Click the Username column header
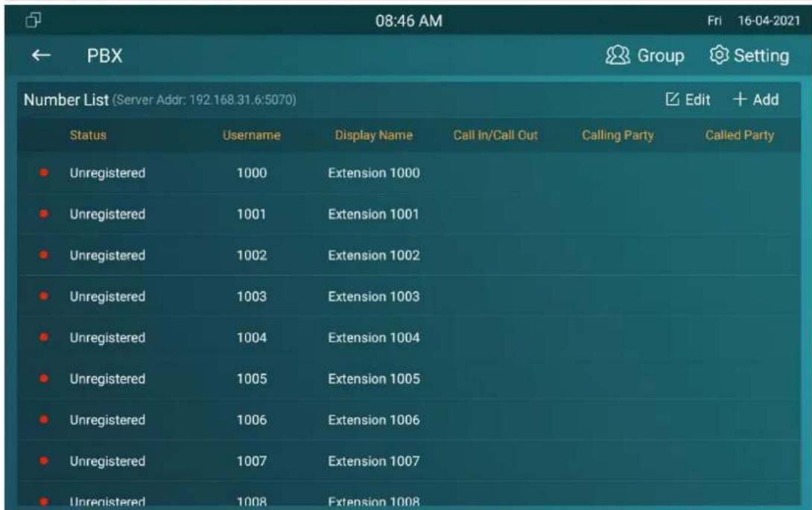 click(x=252, y=135)
